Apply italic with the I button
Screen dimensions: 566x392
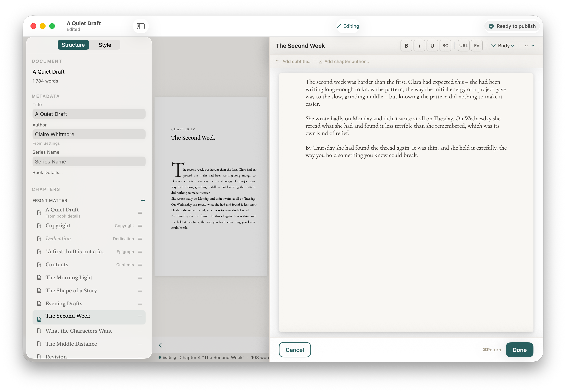(419, 46)
